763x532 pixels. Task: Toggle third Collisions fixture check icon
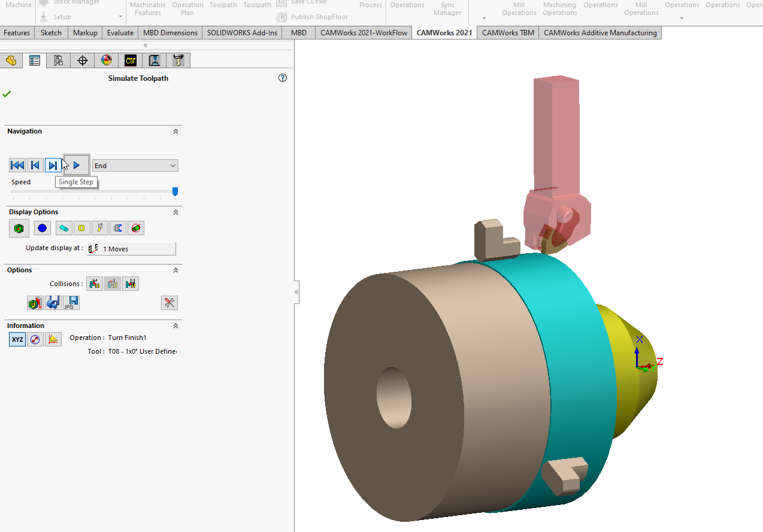(131, 284)
